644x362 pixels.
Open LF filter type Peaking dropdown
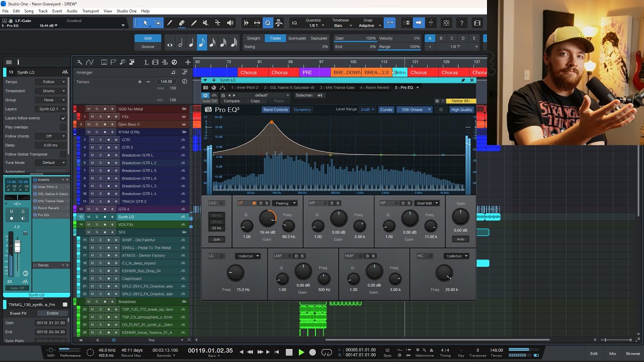pyautogui.click(x=285, y=203)
